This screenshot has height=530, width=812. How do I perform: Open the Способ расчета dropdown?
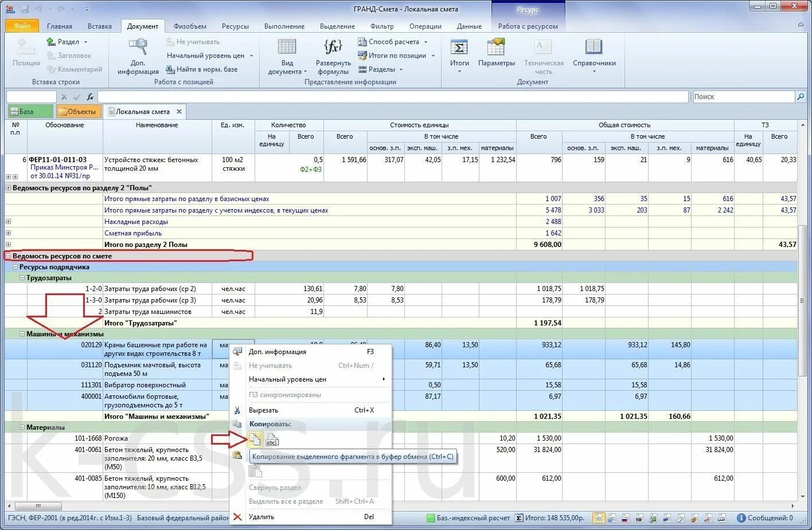[x=393, y=42]
